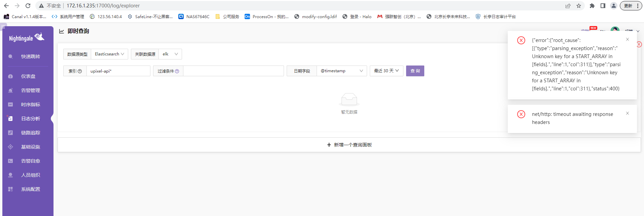The height and width of the screenshot is (216, 644).
Task: Open the 仪表盘 dashboard section
Action: pyautogui.click(x=28, y=76)
